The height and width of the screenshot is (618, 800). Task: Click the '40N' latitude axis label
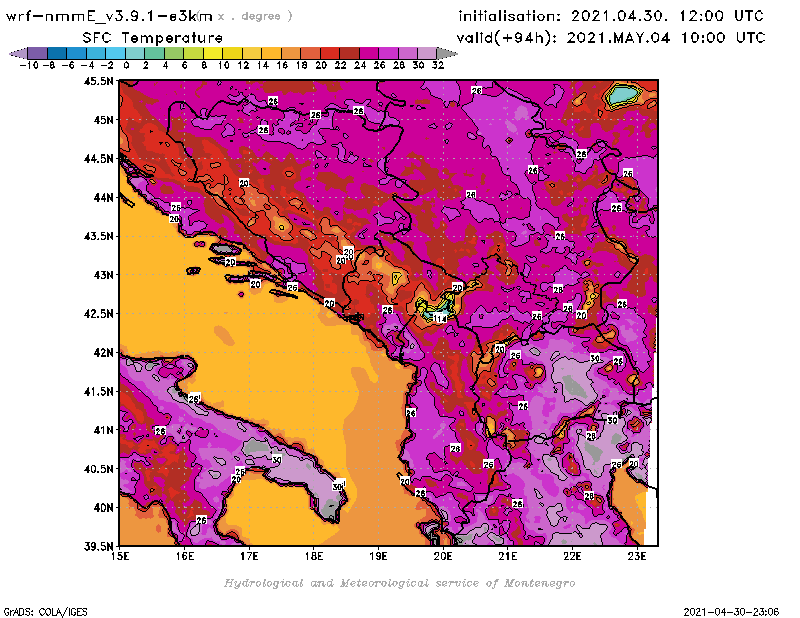(104, 508)
